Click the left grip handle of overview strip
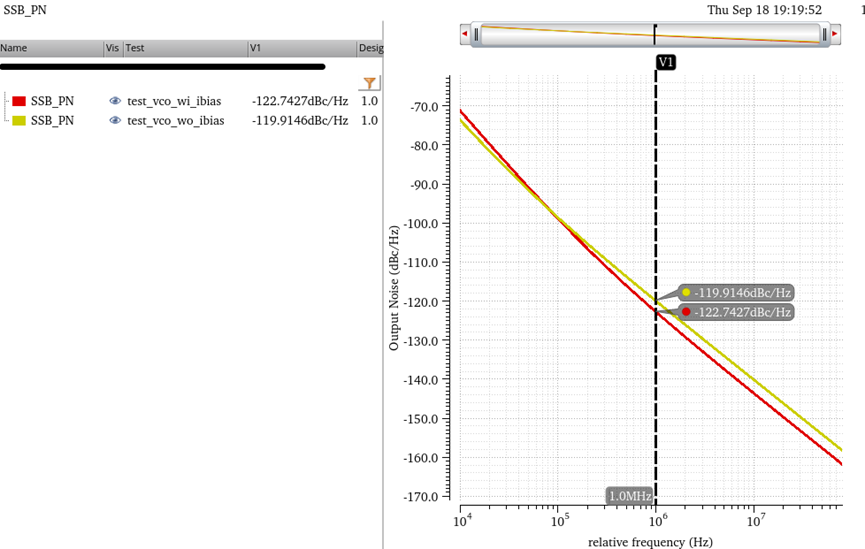The width and height of the screenshot is (865, 549). [477, 34]
